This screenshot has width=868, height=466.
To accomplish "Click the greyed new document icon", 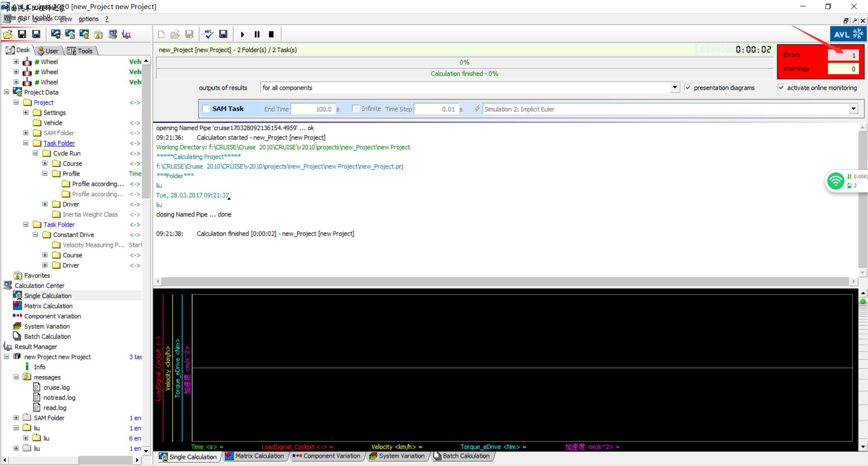I will [x=161, y=34].
